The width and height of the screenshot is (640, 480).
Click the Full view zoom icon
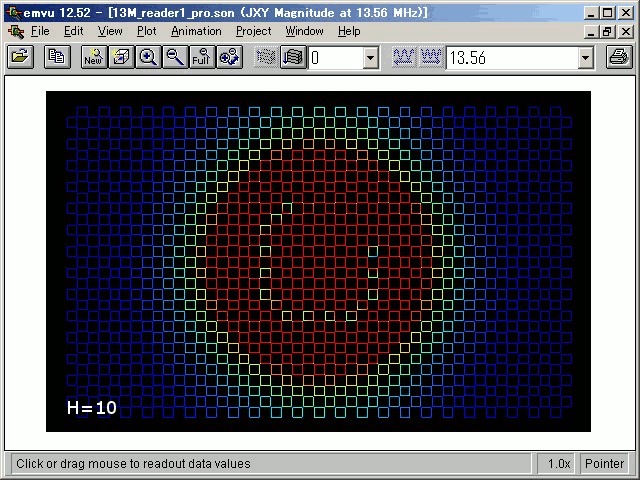pyautogui.click(x=202, y=57)
